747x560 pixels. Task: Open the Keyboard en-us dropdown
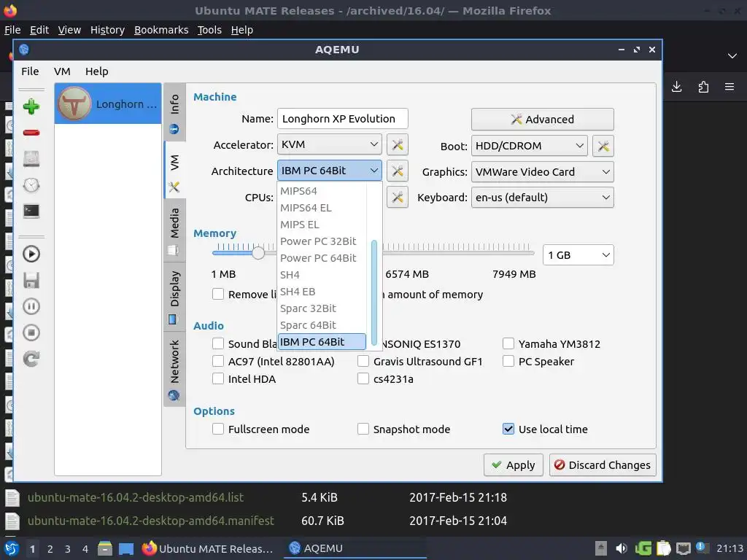point(542,198)
